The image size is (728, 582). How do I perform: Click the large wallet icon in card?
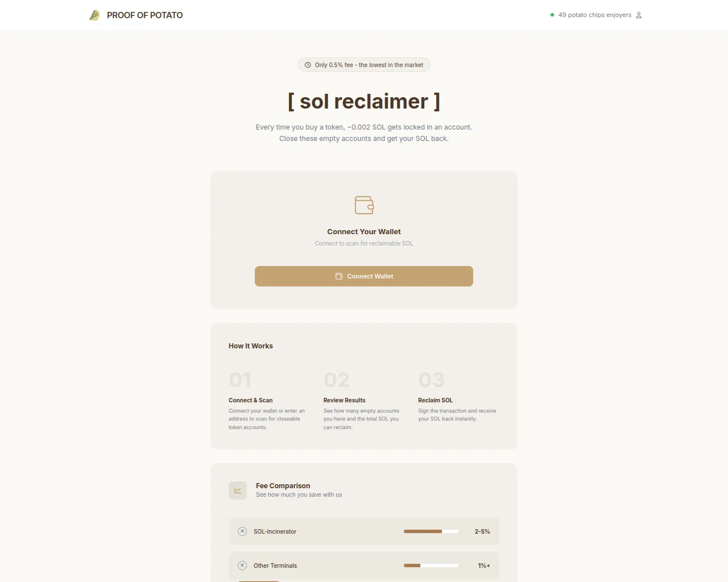(364, 205)
